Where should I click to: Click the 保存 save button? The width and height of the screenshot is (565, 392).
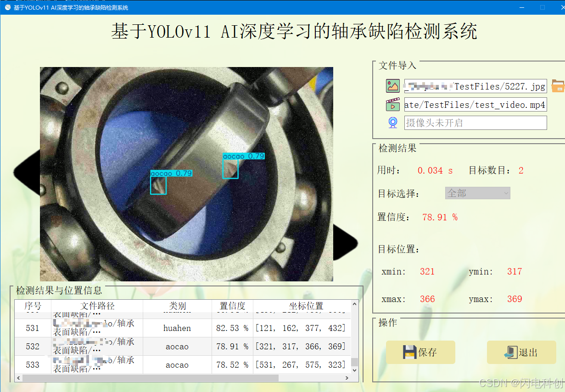click(420, 353)
